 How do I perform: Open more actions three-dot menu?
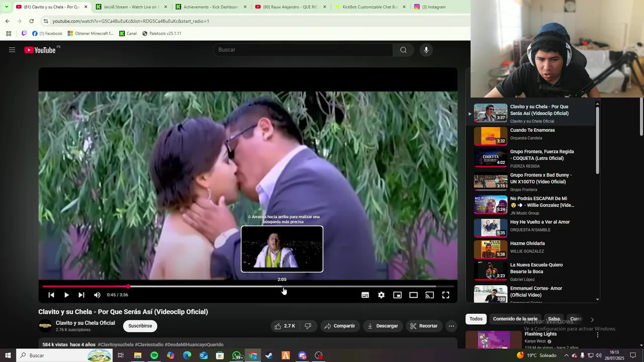coord(451,326)
